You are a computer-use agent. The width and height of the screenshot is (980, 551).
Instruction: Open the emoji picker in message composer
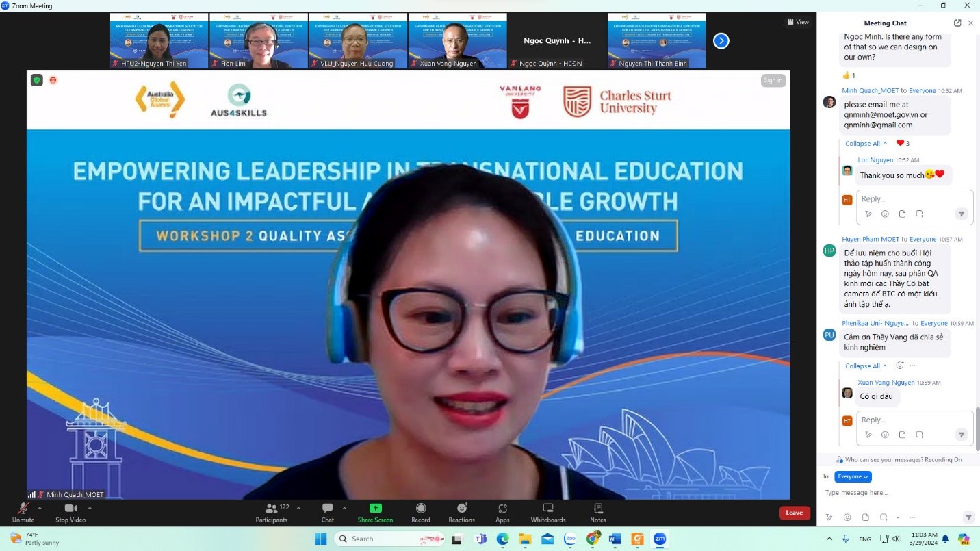tap(847, 517)
